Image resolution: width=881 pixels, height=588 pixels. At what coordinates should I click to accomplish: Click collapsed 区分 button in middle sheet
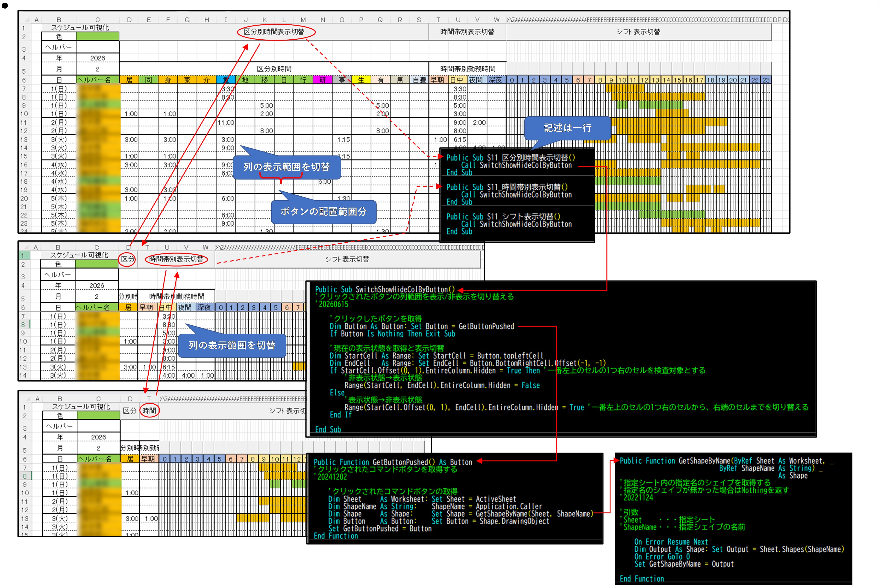click(x=127, y=259)
